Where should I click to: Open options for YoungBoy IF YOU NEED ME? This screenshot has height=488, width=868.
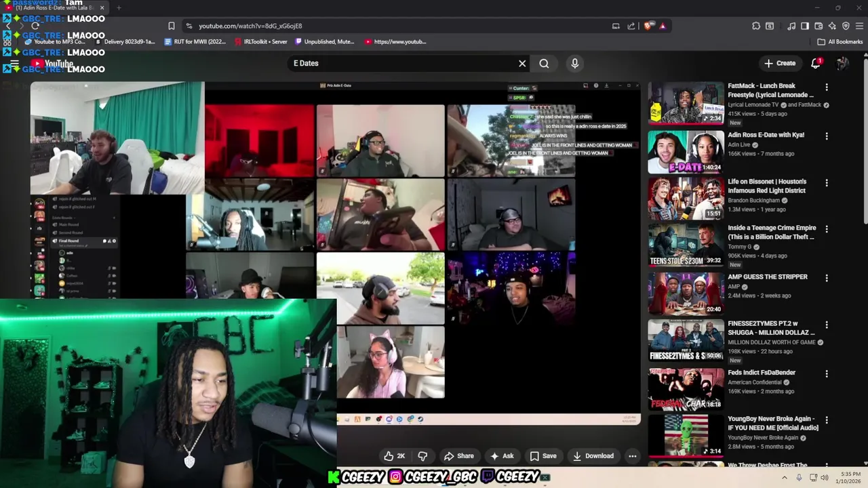tap(826, 420)
